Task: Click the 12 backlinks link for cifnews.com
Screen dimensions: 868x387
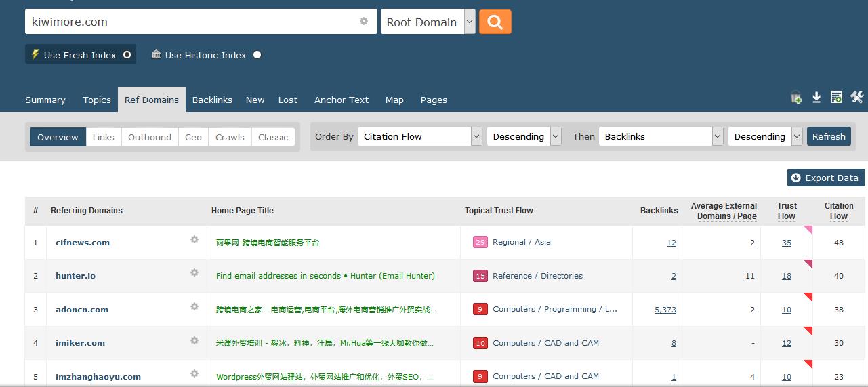Action: click(x=671, y=243)
